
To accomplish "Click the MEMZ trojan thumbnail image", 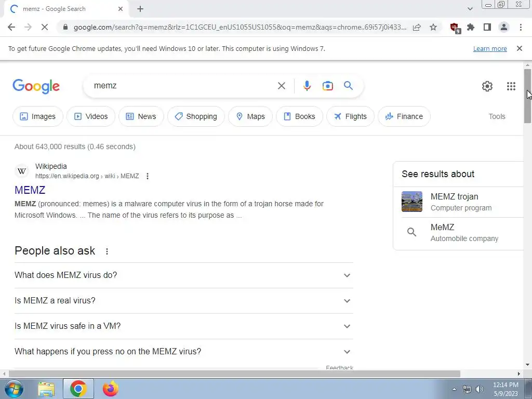I will click(x=412, y=202).
